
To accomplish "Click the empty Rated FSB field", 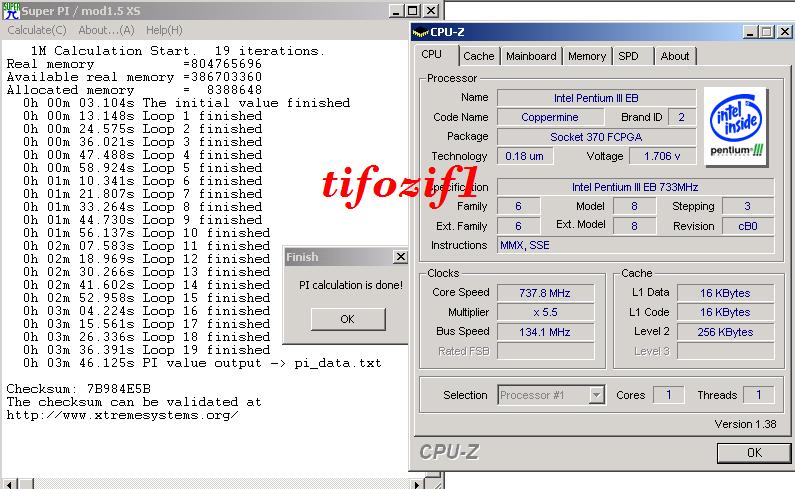I will (546, 351).
